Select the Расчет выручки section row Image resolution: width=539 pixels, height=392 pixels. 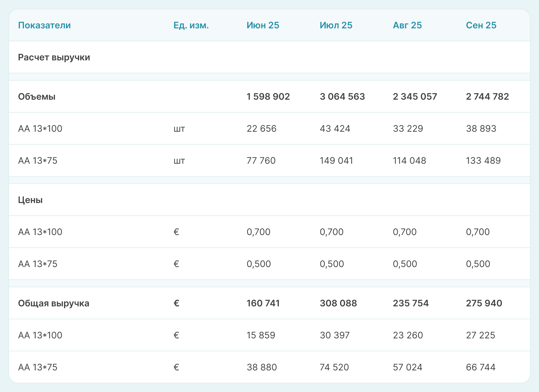tap(54, 57)
